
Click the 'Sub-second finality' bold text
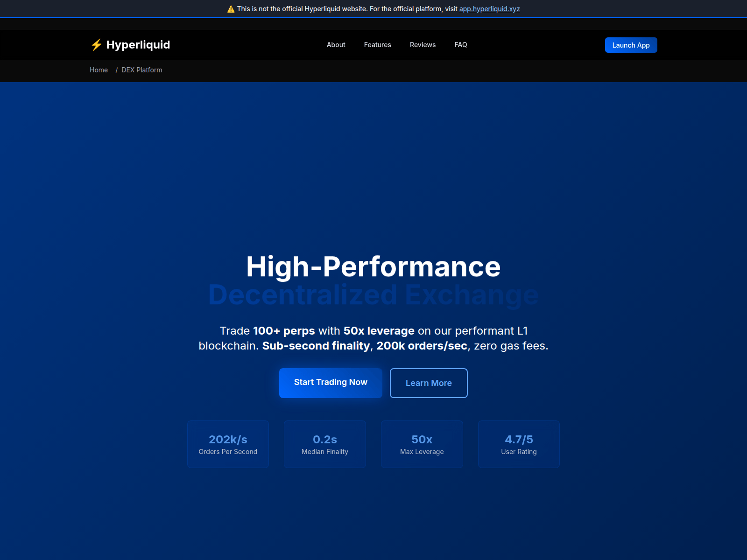pos(316,346)
